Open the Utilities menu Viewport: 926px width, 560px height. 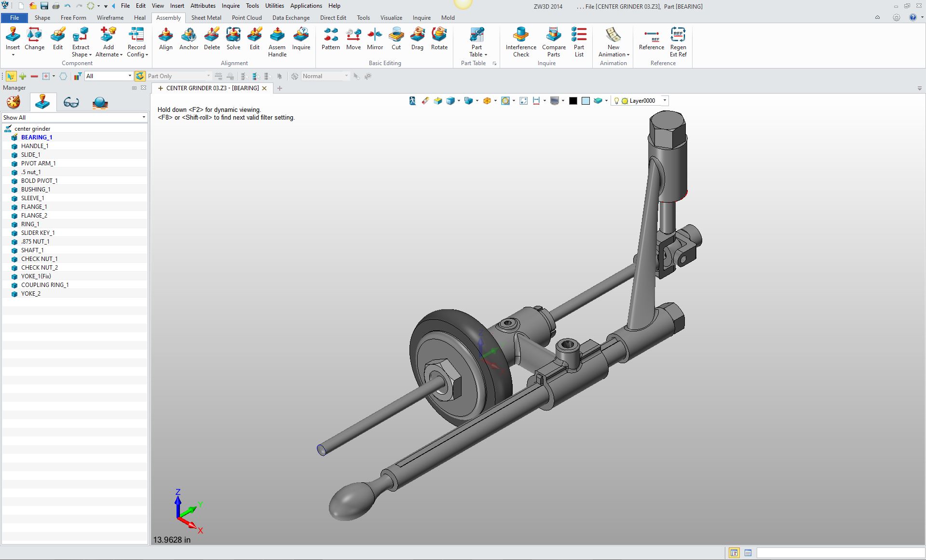click(x=274, y=6)
